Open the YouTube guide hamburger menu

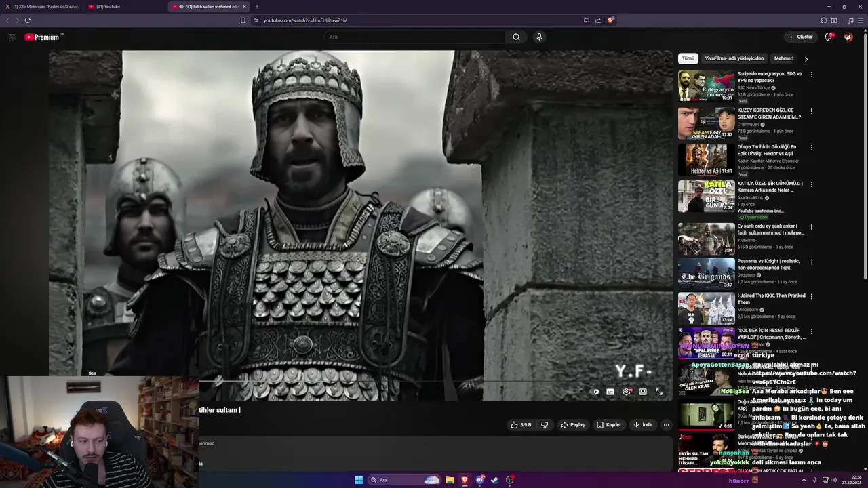click(12, 37)
